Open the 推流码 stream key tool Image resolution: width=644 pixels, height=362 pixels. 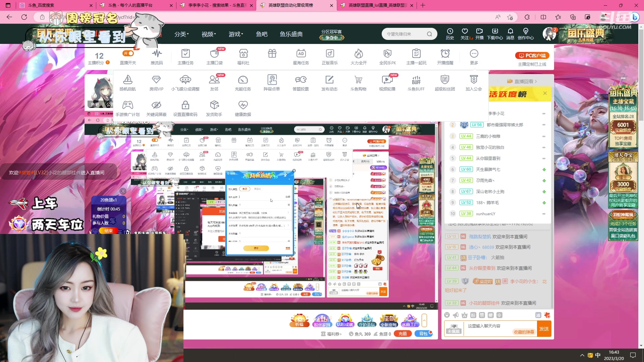(x=157, y=57)
